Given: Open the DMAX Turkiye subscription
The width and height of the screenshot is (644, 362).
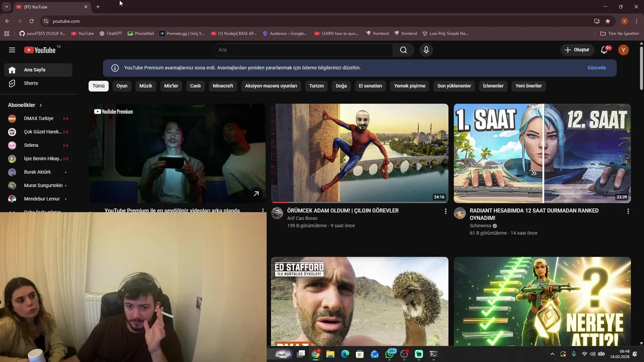Looking at the screenshot, I should coord(38,119).
